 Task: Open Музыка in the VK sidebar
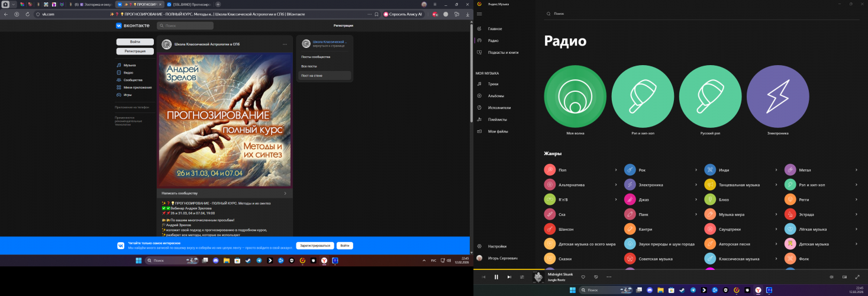tap(130, 65)
